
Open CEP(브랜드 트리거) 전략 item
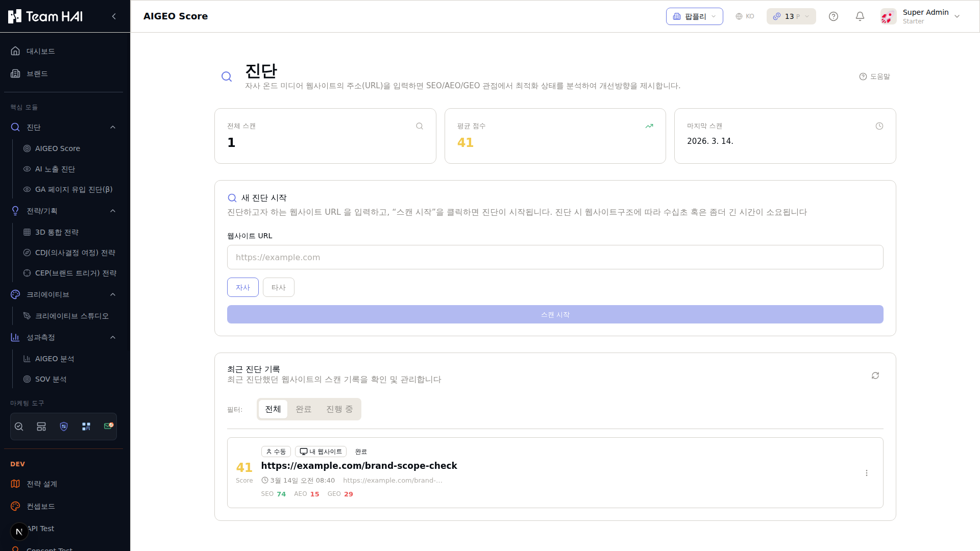(x=69, y=273)
